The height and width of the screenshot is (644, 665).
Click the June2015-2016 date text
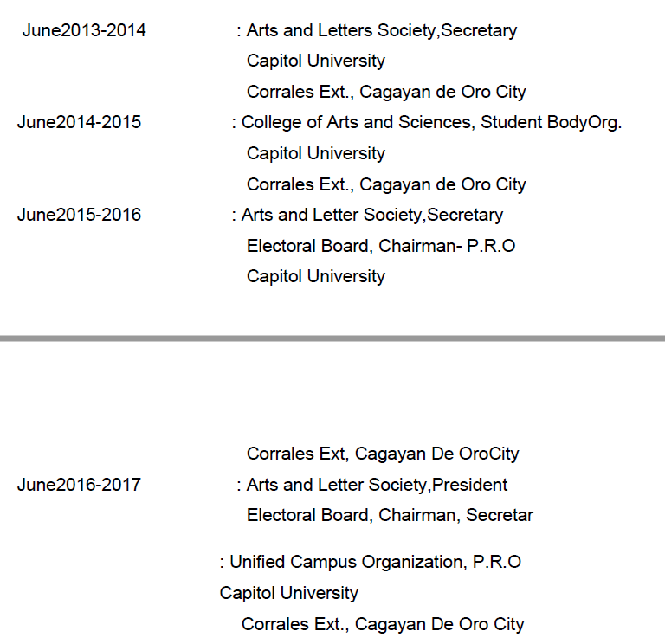point(79,215)
